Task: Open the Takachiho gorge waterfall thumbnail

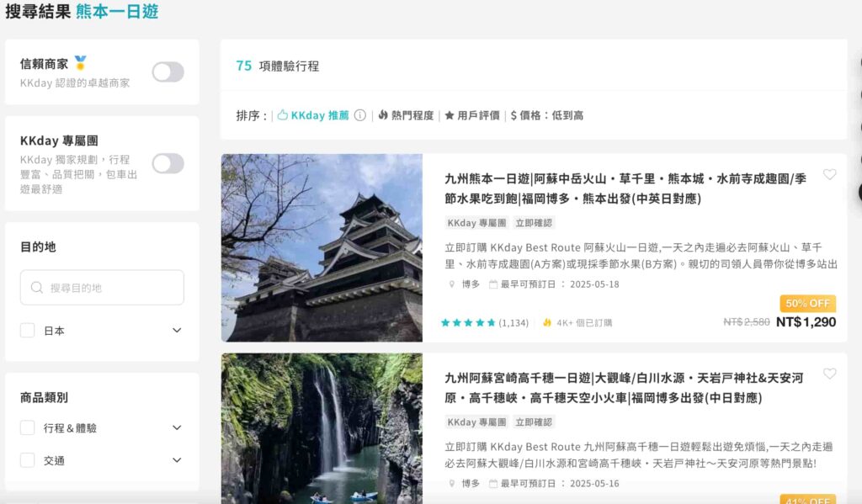Action: tap(322, 429)
